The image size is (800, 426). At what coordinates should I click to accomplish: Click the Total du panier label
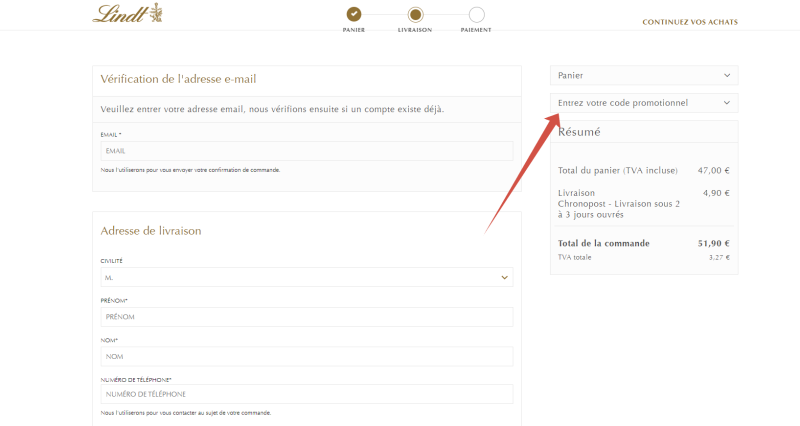618,170
